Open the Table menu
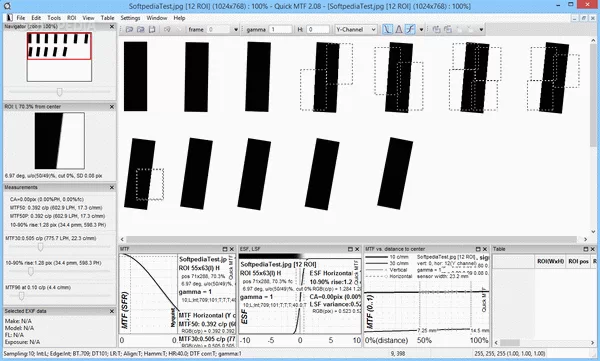This screenshot has height=361, width=600. [x=108, y=18]
